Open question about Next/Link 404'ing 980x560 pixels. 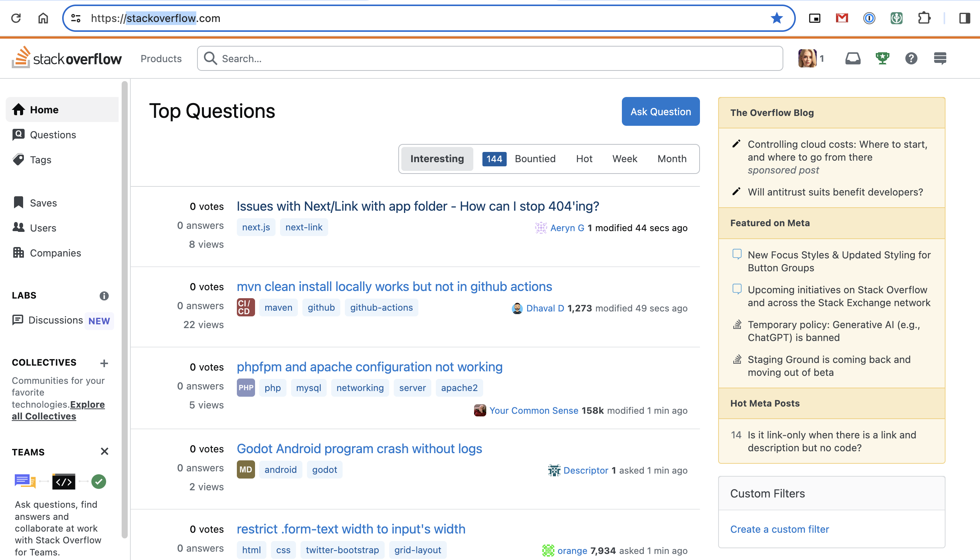click(x=418, y=206)
